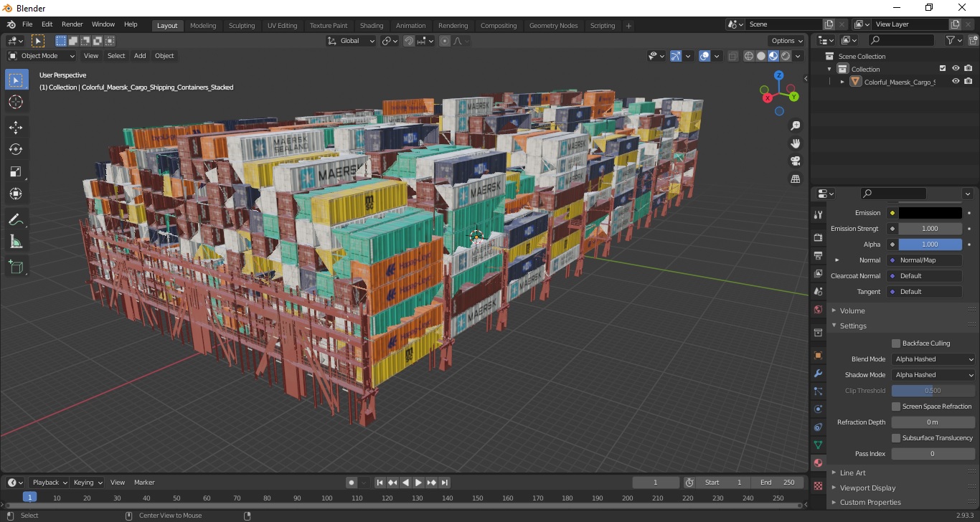The image size is (980, 522).
Task: Switch to the Geometry Nodes workspace tab
Action: point(553,26)
